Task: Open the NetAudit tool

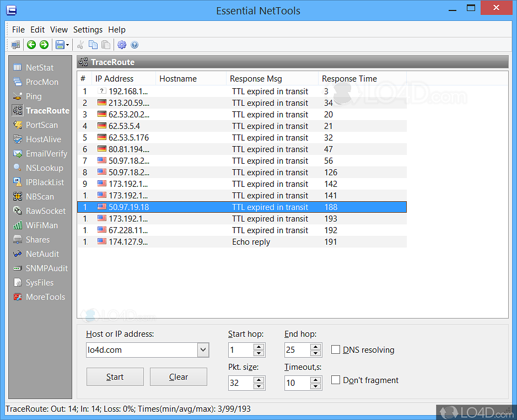Action: (36, 254)
